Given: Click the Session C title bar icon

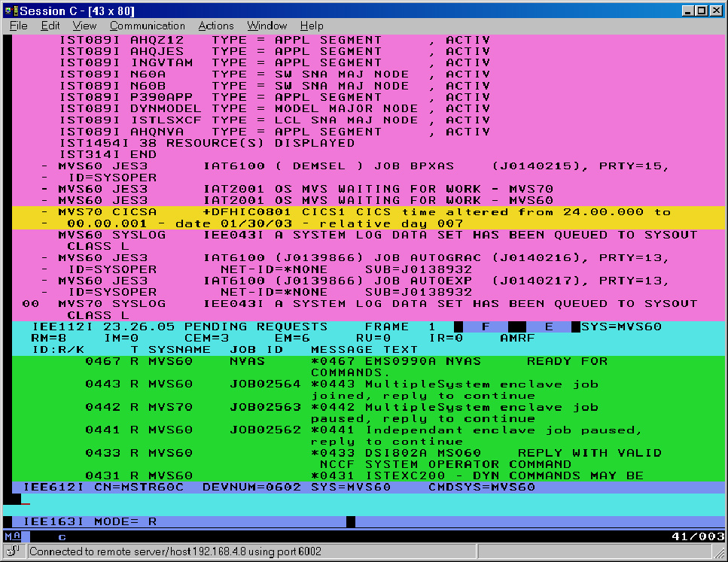Looking at the screenshot, I should (x=11, y=11).
